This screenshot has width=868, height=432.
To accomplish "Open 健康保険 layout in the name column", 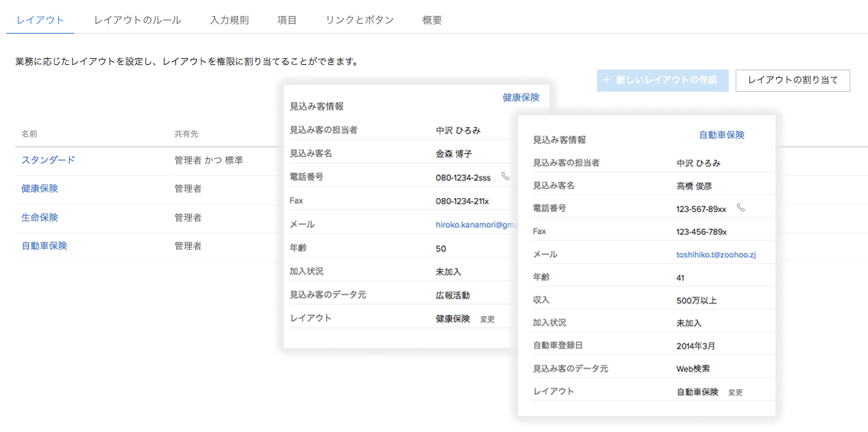I will click(x=40, y=188).
